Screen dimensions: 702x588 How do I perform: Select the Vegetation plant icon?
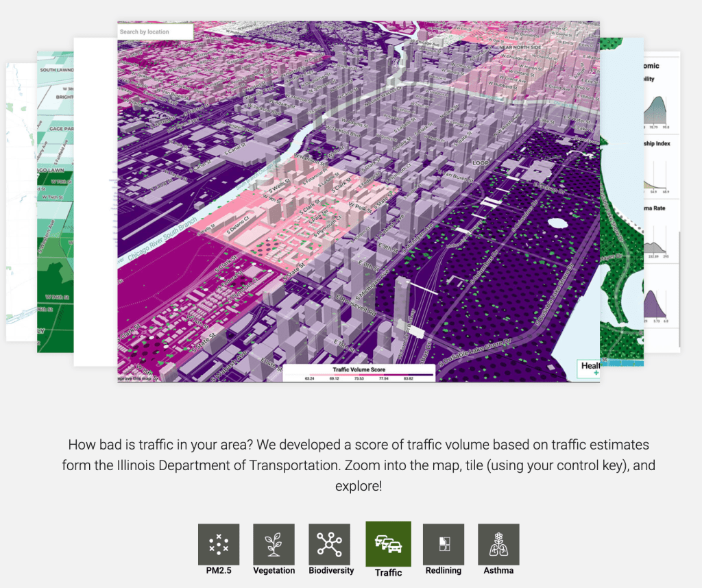pos(274,544)
